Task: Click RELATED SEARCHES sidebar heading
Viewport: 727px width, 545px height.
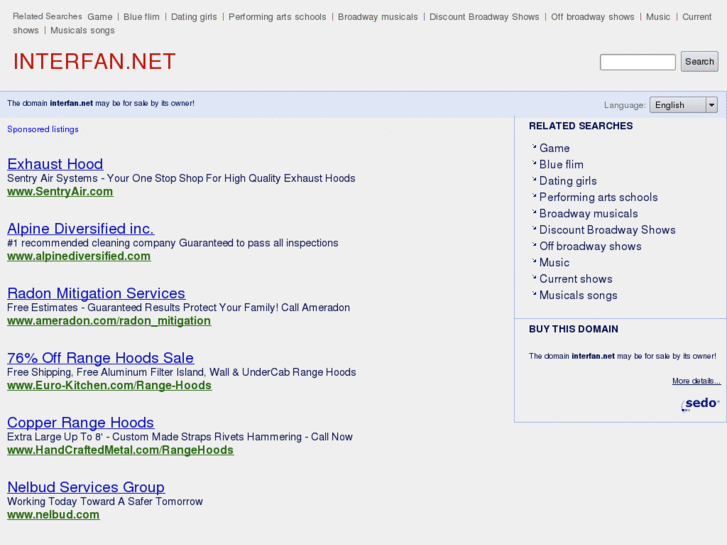Action: click(581, 126)
